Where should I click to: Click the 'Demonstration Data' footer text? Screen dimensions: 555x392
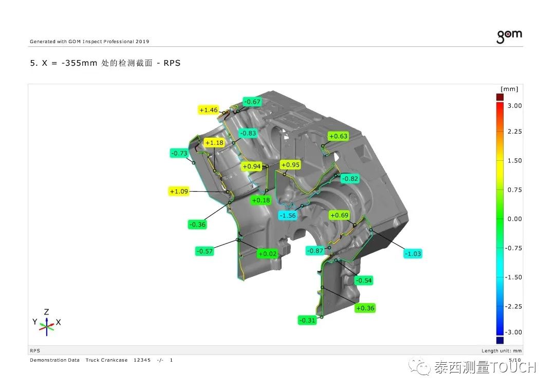point(54,360)
